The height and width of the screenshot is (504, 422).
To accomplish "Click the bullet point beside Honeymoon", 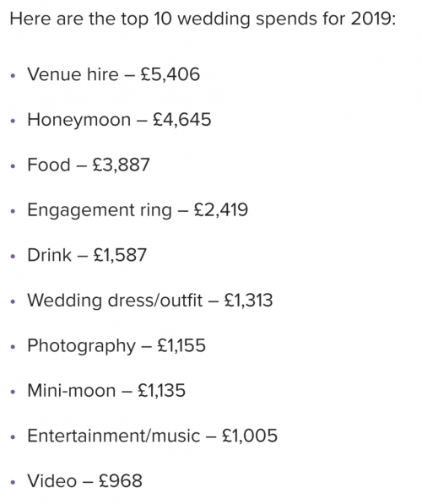I will pos(13,122).
